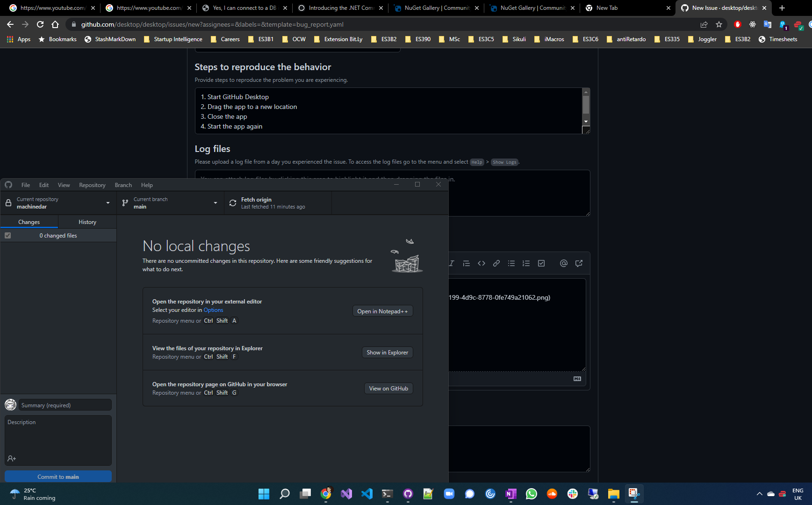This screenshot has height=505, width=812.
Task: Click the cross-reference icon in the toolbar
Action: click(579, 263)
